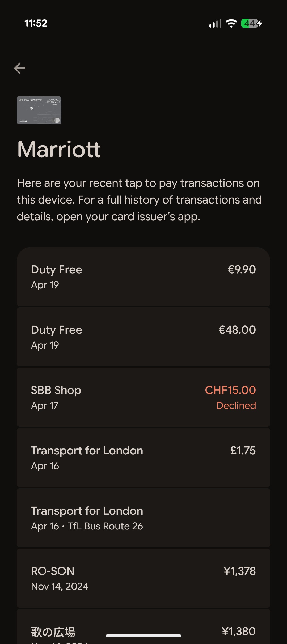Tap the CHF15.00 amount text
This screenshot has height=644, width=287.
tap(230, 390)
